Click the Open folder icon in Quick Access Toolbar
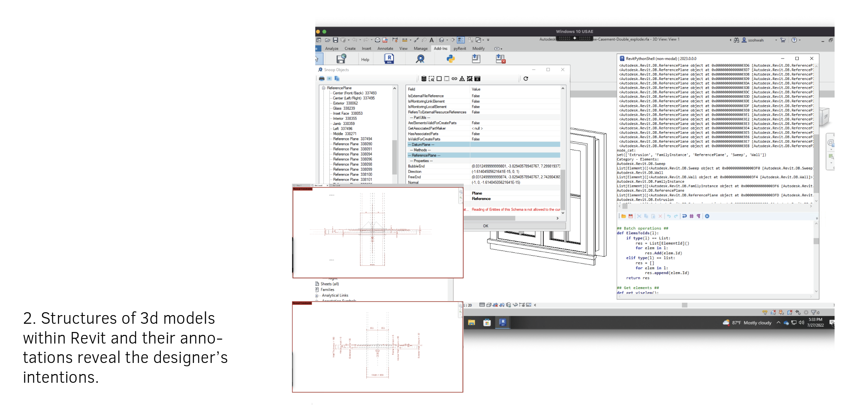This screenshot has height=405, width=868. click(x=328, y=40)
